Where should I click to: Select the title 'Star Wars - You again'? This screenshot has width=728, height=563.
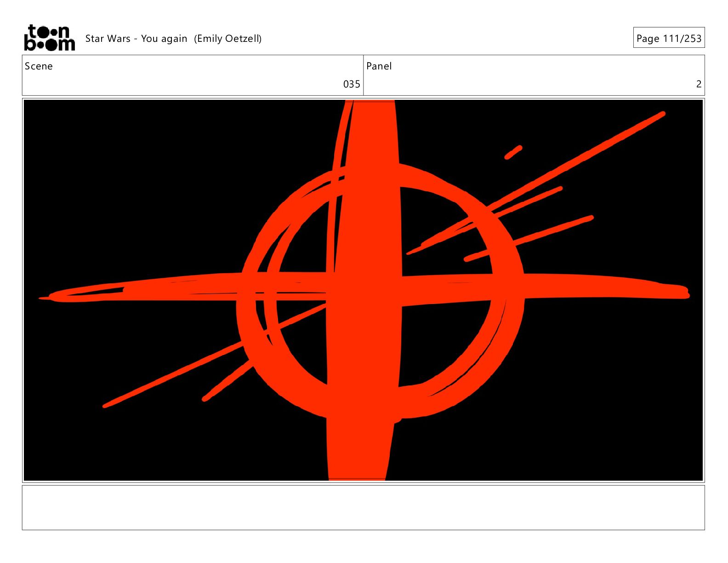pos(136,39)
